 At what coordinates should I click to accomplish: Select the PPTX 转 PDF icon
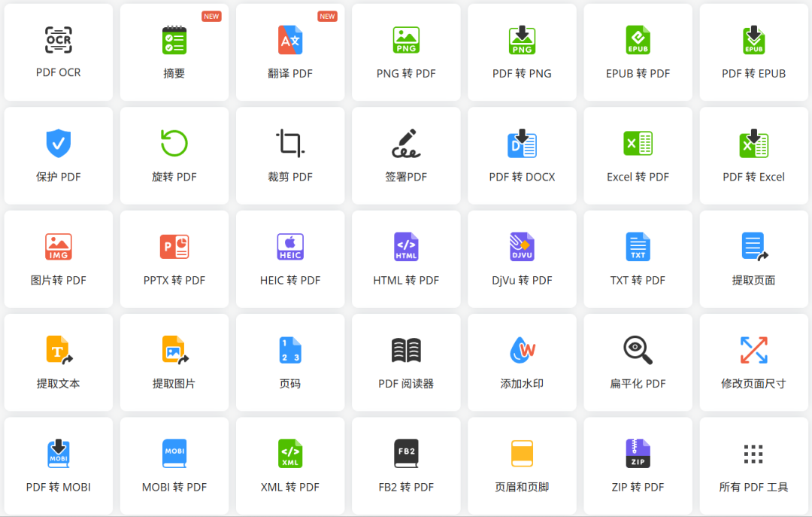[x=174, y=246]
